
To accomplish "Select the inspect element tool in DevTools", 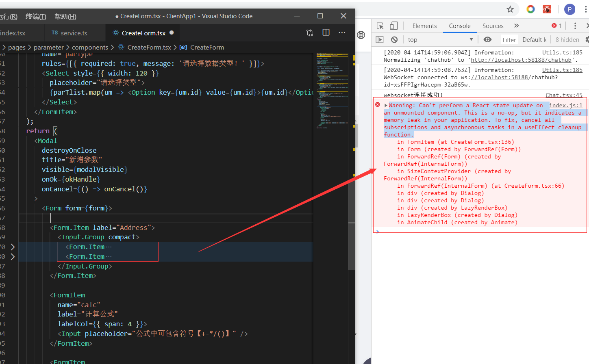I will pyautogui.click(x=380, y=25).
